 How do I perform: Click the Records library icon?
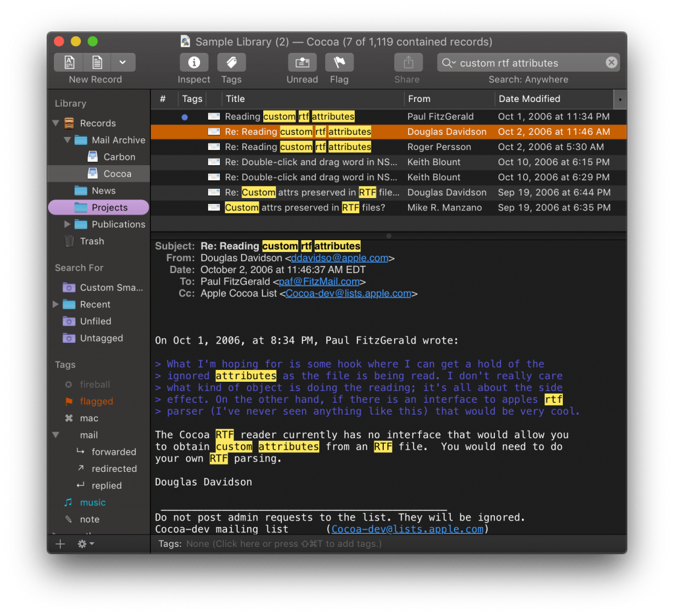pyautogui.click(x=69, y=123)
